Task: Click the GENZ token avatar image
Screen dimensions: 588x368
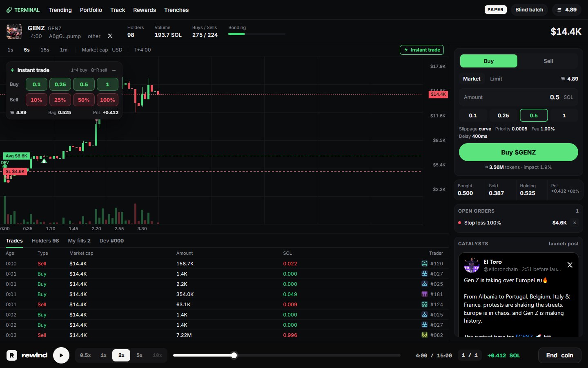Action: (14, 31)
